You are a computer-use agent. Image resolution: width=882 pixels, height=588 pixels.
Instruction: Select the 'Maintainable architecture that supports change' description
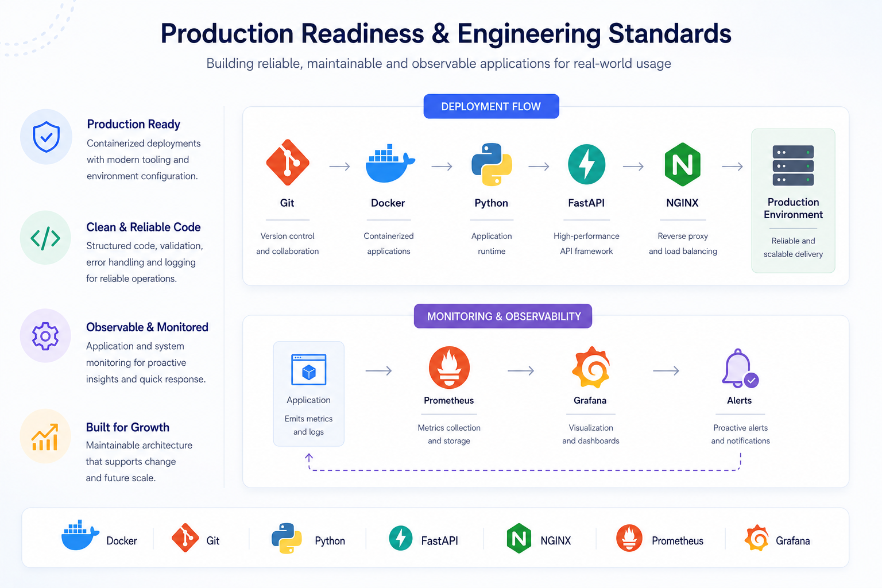coord(139,462)
